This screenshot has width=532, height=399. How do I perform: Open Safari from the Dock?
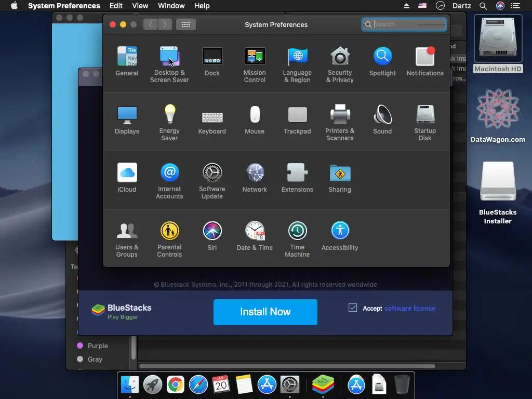click(198, 385)
